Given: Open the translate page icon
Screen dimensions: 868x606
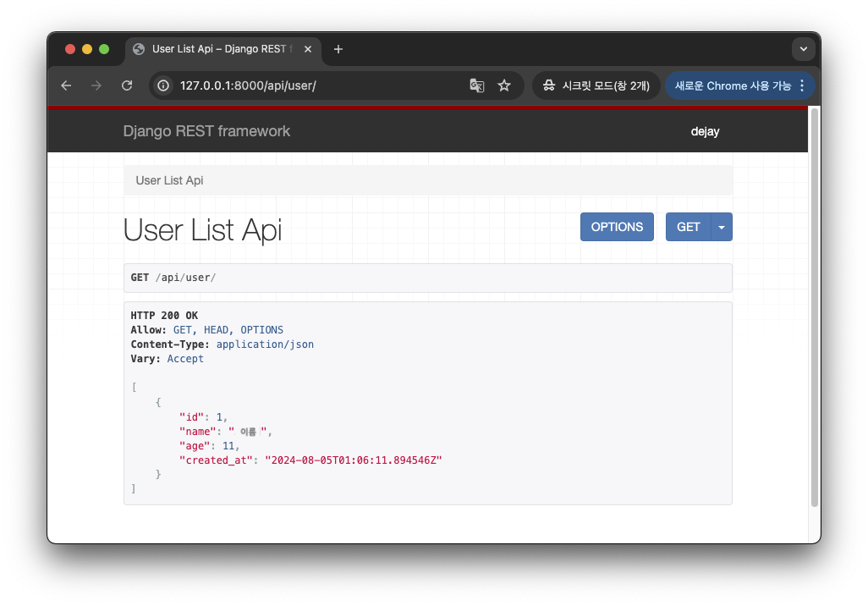Looking at the screenshot, I should (476, 85).
